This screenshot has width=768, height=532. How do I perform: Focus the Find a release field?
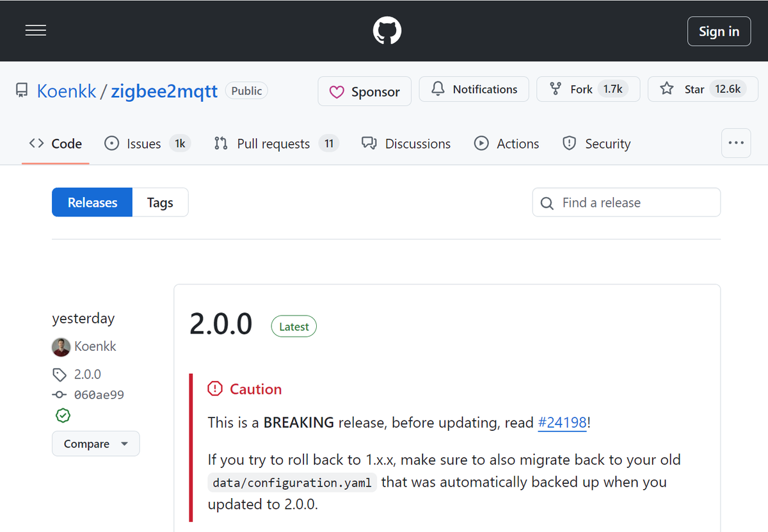pyautogui.click(x=637, y=203)
